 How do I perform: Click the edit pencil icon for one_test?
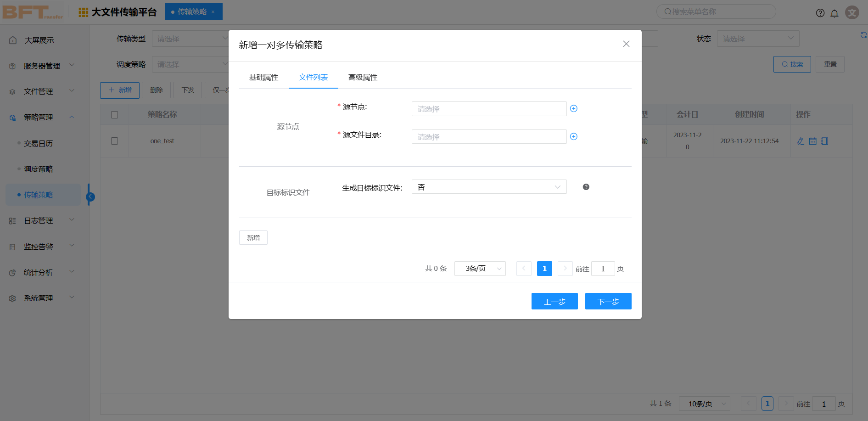point(801,141)
